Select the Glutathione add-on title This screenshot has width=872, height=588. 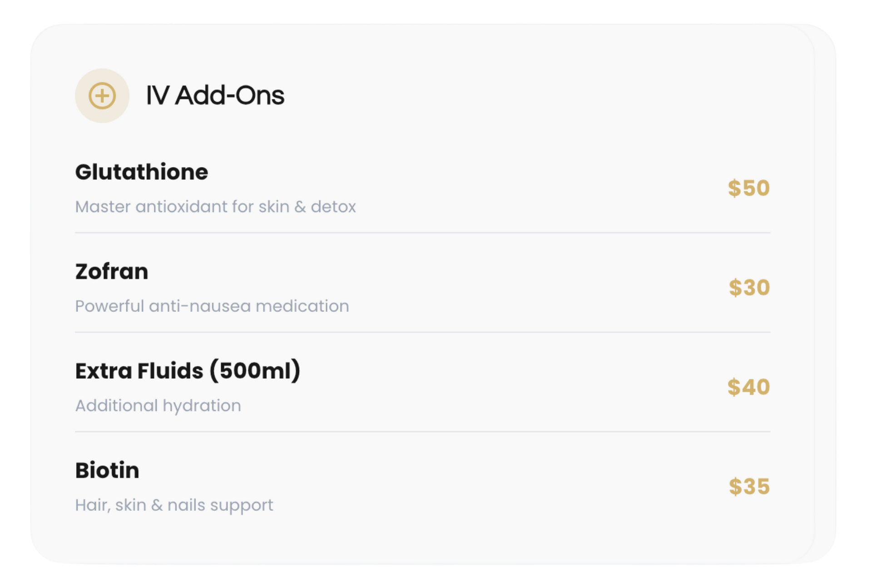tap(141, 172)
